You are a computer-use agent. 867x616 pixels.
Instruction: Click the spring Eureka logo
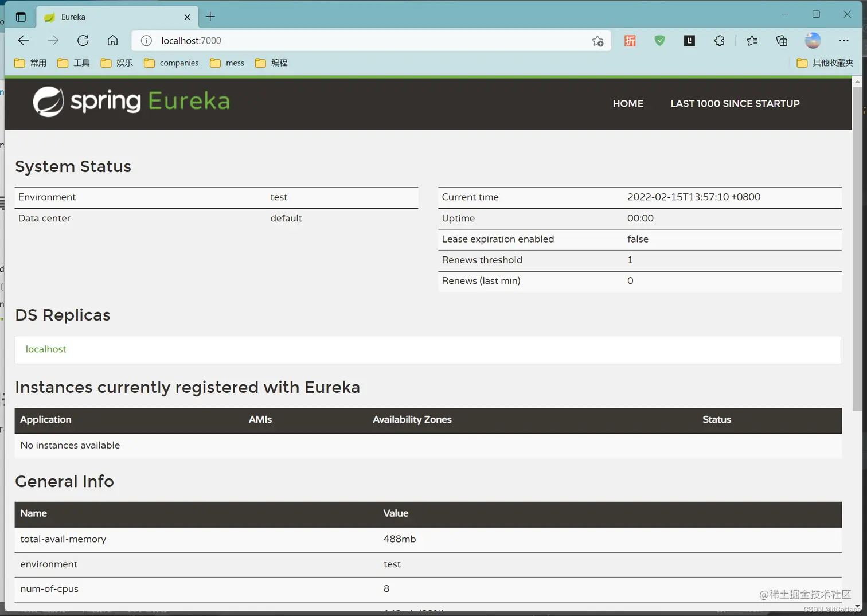(131, 102)
